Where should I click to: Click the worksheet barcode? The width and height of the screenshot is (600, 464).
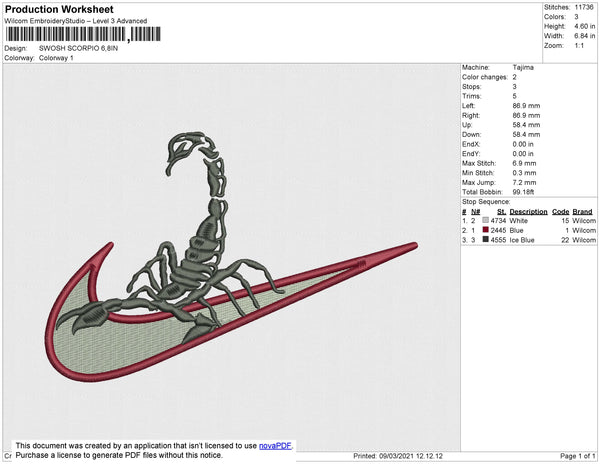pos(83,34)
